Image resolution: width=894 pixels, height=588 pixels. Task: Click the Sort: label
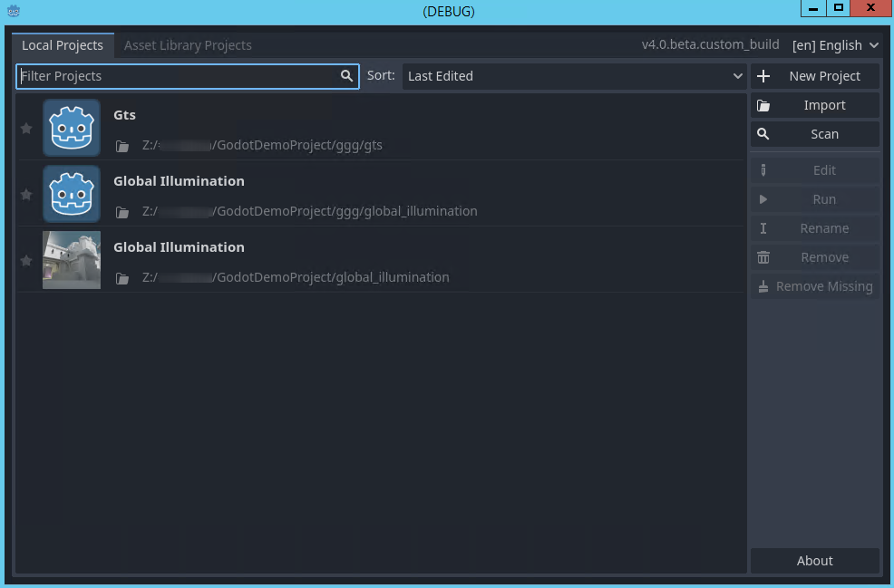(381, 75)
